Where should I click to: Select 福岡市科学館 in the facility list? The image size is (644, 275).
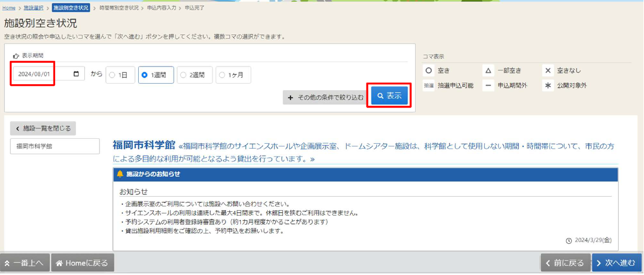(55, 146)
